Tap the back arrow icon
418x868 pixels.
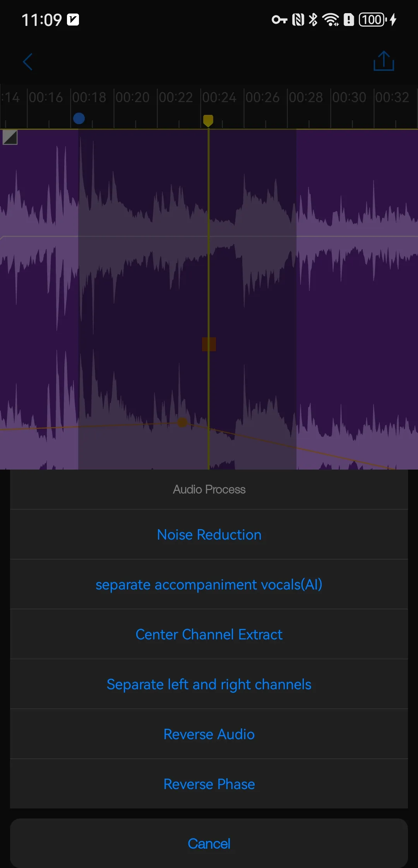click(x=27, y=62)
